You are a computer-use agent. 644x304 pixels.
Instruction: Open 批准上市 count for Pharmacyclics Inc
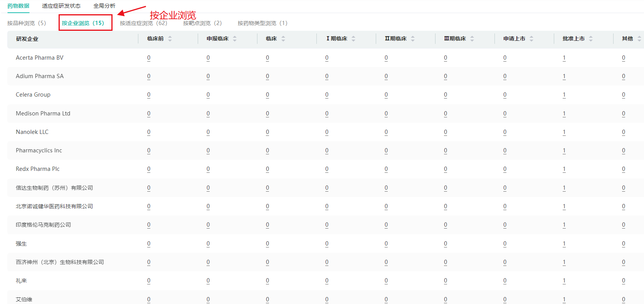[x=564, y=151]
